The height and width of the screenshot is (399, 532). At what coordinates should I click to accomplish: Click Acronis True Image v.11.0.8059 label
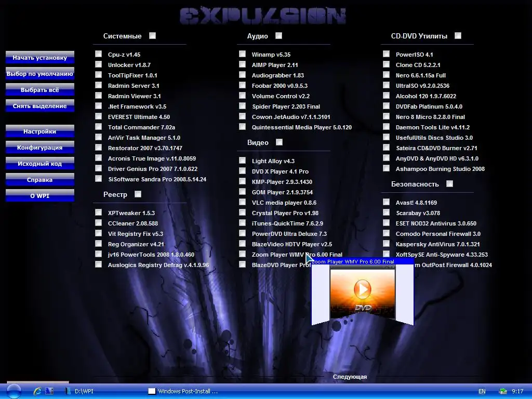click(x=152, y=158)
